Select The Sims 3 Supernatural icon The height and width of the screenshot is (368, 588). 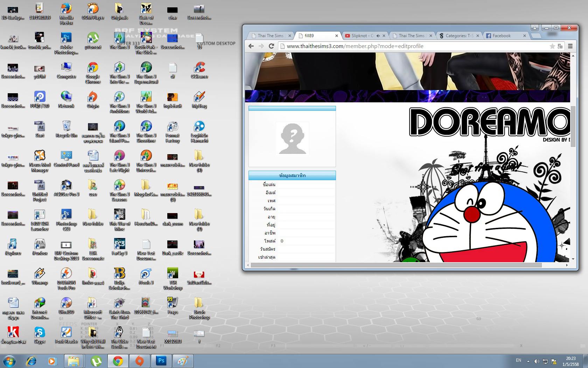coord(146,73)
